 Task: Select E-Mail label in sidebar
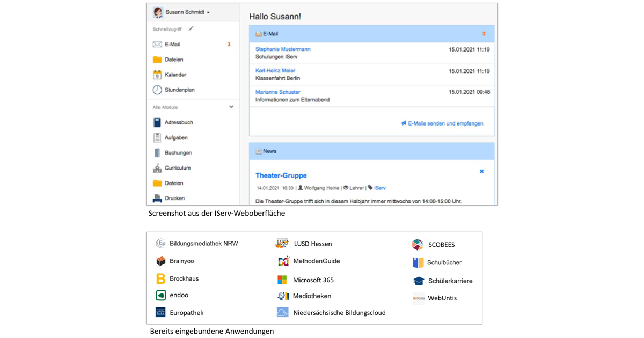pyautogui.click(x=172, y=45)
